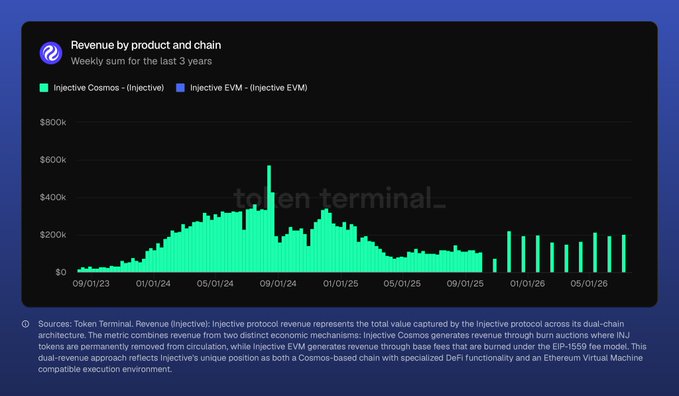Click the 01/01/24 x-axis date label
The image size is (679, 396).
point(153,284)
